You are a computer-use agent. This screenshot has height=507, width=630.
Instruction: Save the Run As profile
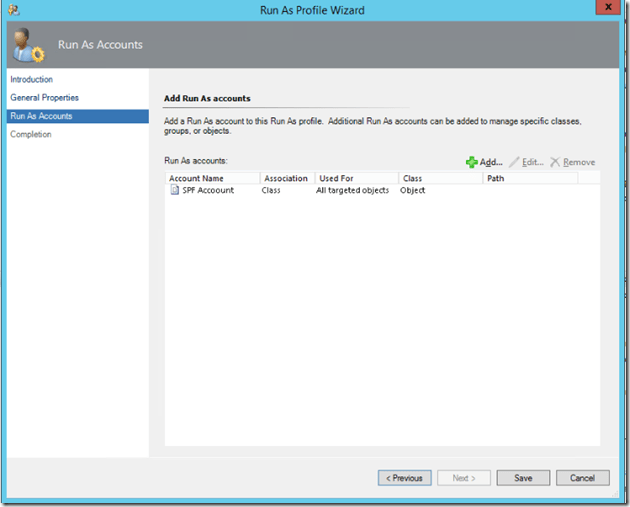pyautogui.click(x=523, y=478)
